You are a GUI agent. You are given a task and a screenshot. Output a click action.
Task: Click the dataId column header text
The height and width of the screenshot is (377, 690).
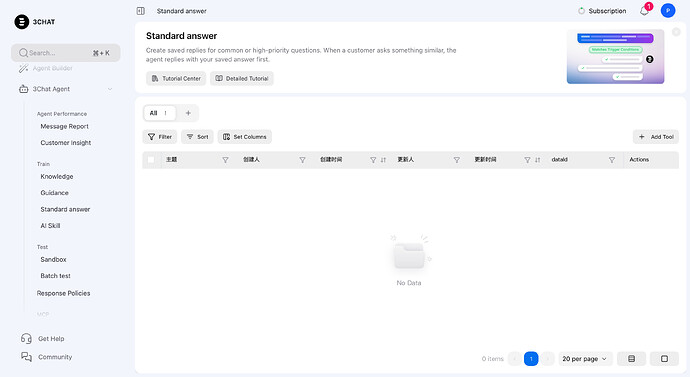coord(559,160)
